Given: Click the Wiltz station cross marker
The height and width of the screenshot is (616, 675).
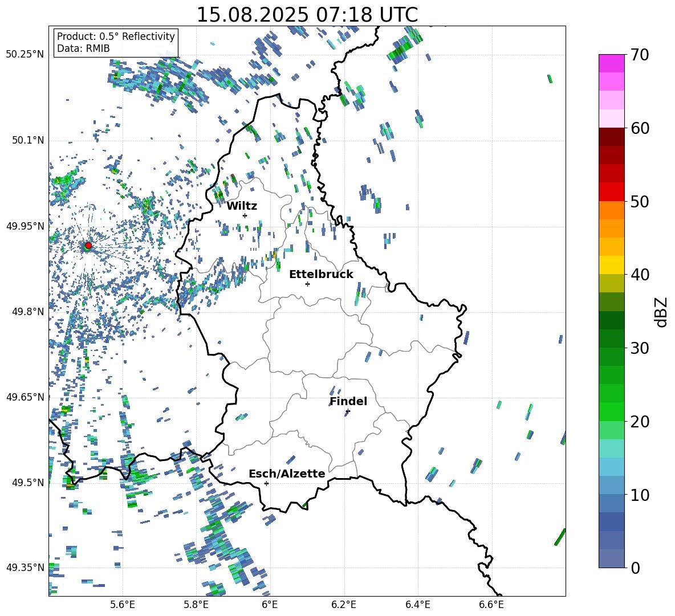Looking at the screenshot, I should (x=245, y=215).
